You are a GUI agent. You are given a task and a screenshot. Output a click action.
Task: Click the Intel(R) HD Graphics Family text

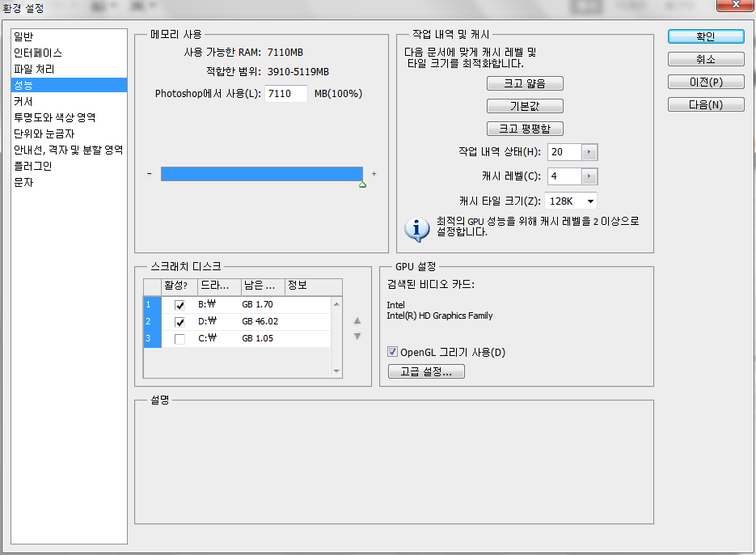coord(440,316)
